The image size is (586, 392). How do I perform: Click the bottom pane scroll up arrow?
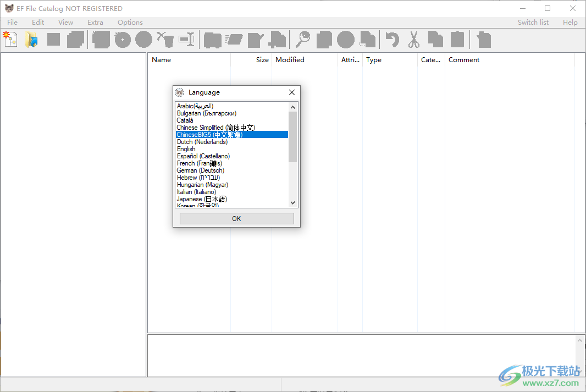tap(579, 340)
